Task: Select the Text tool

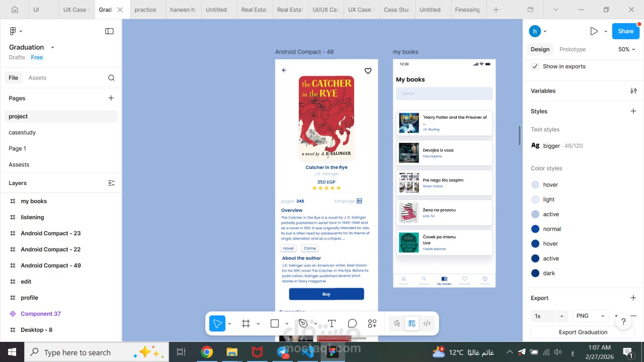Action: coord(332,324)
